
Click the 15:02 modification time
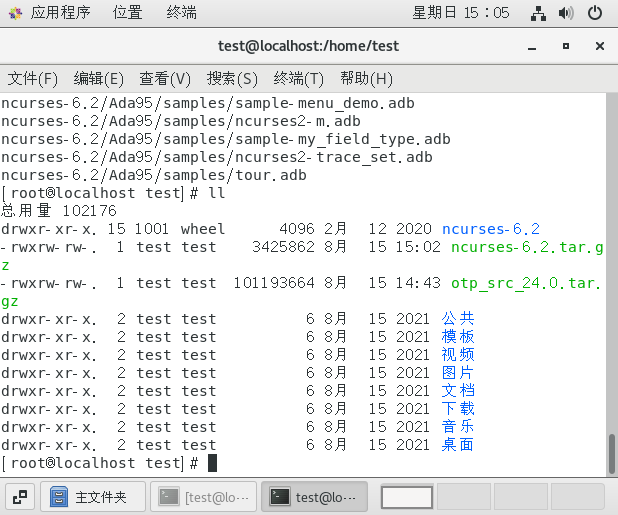[x=418, y=247]
